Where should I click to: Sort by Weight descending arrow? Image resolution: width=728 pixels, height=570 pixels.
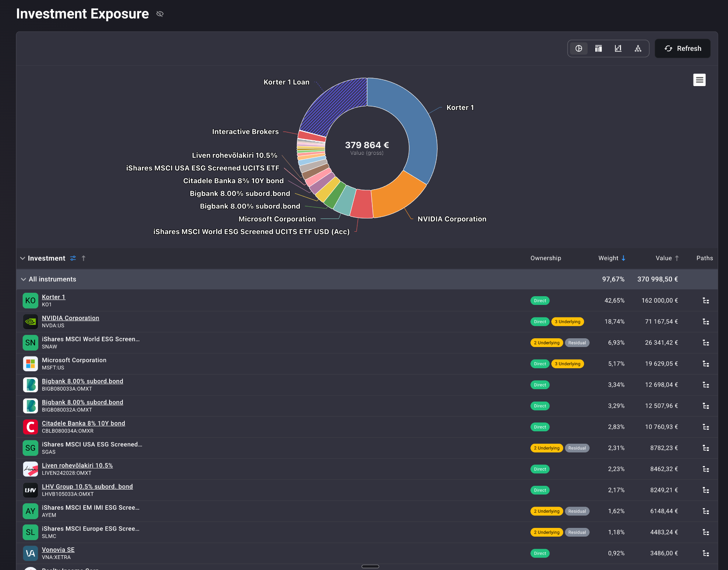pos(623,258)
